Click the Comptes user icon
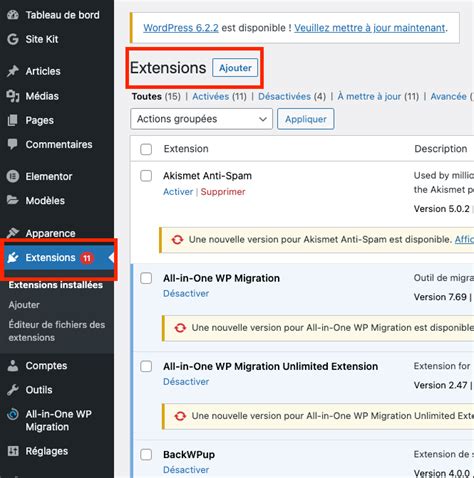This screenshot has height=478, width=474. (x=13, y=366)
